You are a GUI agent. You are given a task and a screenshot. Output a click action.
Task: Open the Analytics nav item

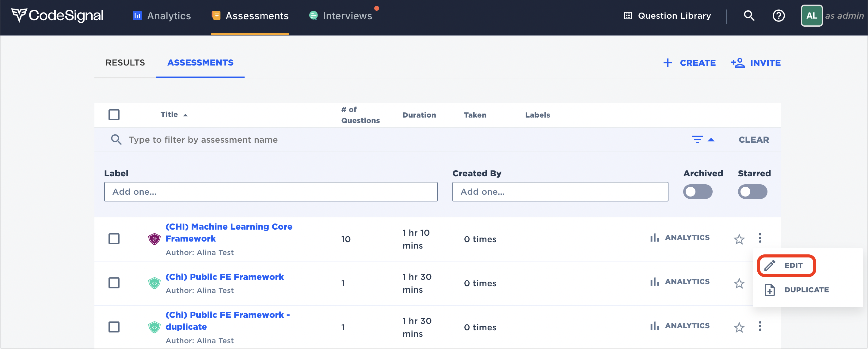tap(162, 16)
